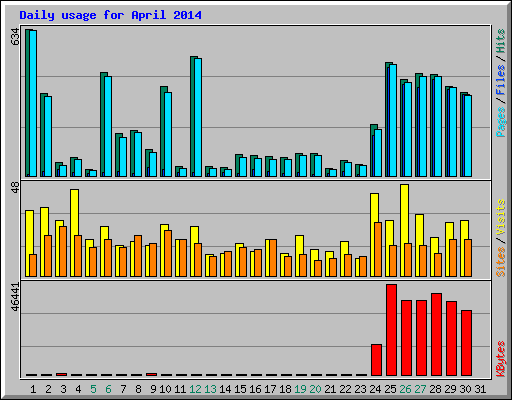Select green weekend day label 13
This screenshot has height=400, width=512.
210,389
